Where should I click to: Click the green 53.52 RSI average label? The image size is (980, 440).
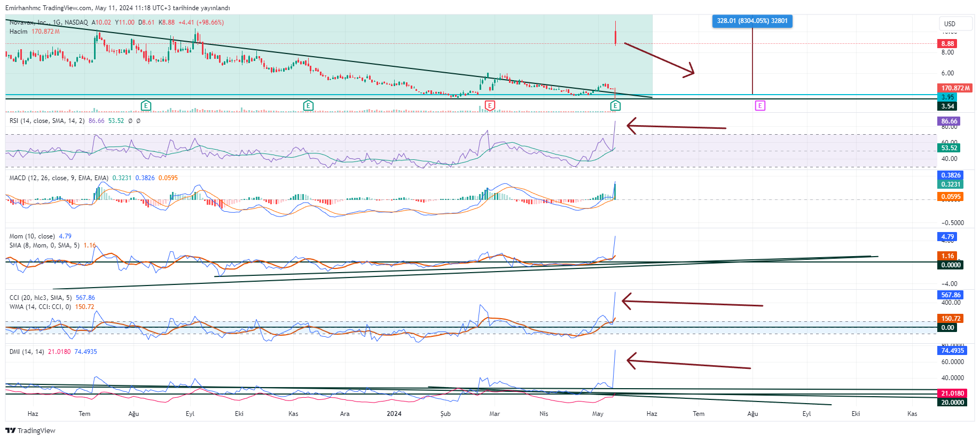[x=949, y=148]
